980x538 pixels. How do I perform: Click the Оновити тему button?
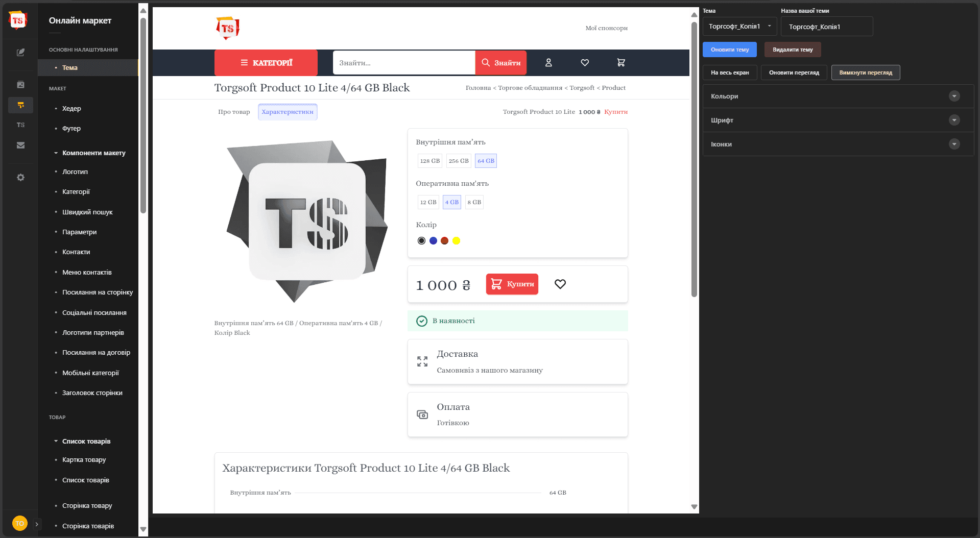[x=730, y=50]
